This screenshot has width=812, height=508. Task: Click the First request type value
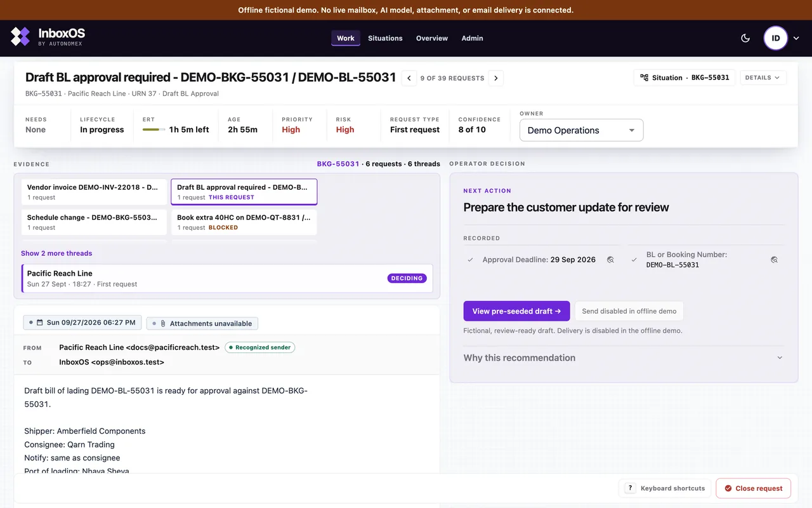click(415, 130)
